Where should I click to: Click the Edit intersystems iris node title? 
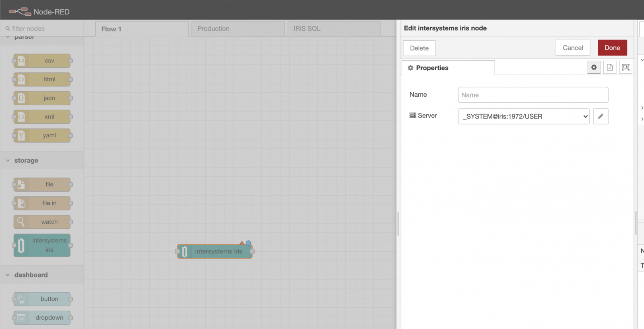445,28
